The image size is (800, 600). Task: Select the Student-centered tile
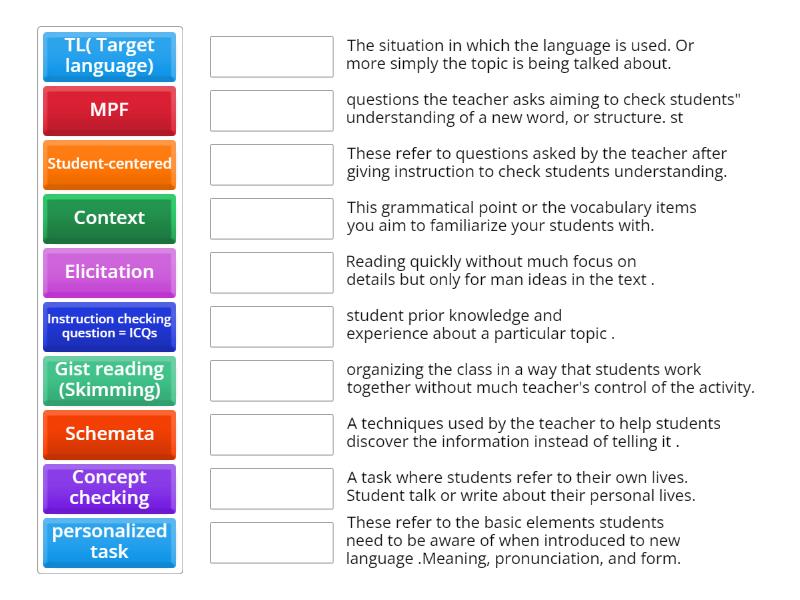(108, 164)
